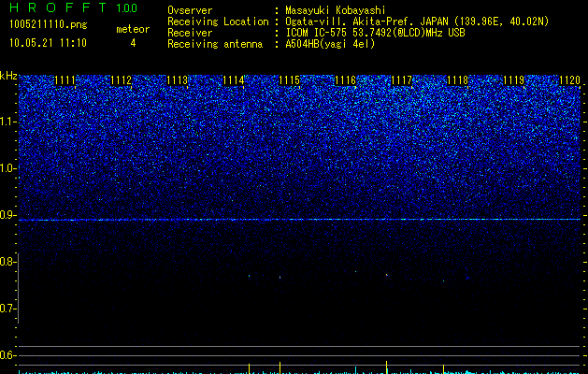Screen dimensions: 588x374
Task: Click the 1114 time axis marker
Action: tap(234, 80)
